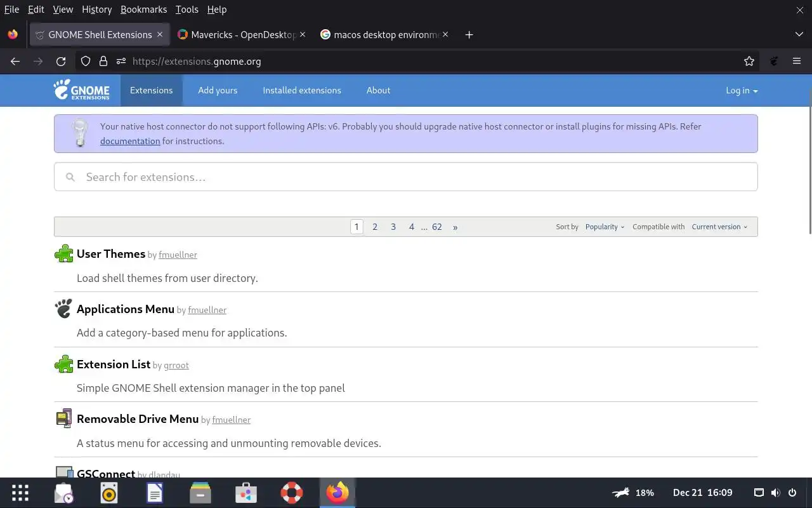The height and width of the screenshot is (508, 812).
Task: List all tabs with the chevron button
Action: (799, 34)
